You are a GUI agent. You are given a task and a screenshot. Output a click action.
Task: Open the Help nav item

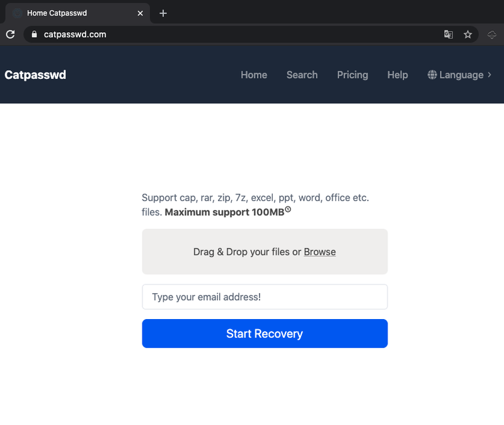click(x=398, y=75)
